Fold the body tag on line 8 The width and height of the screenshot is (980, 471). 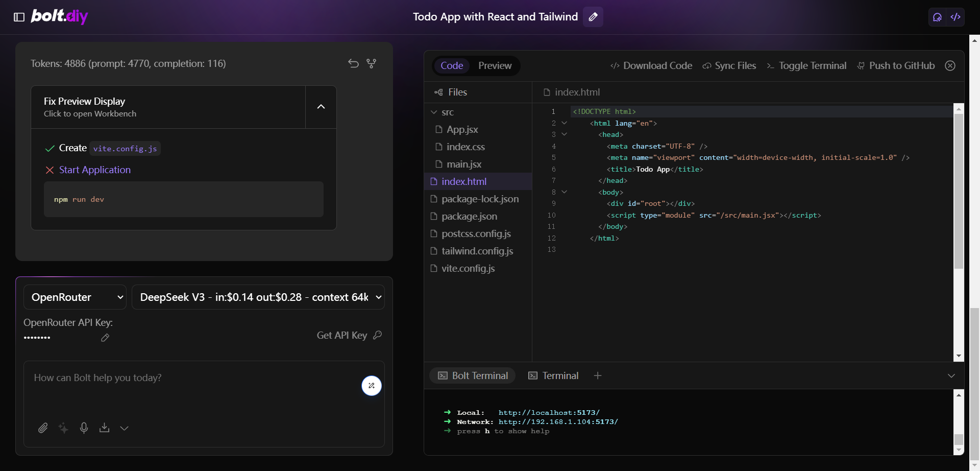point(564,192)
